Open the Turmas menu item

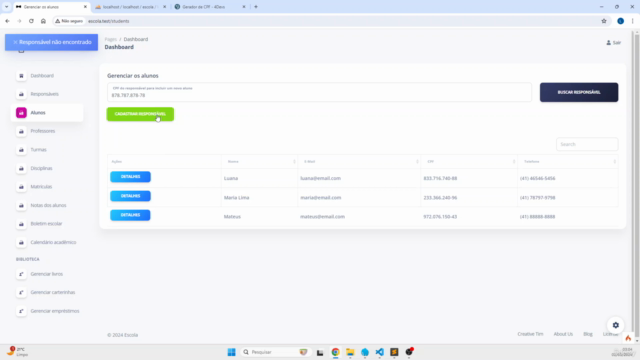click(x=38, y=150)
